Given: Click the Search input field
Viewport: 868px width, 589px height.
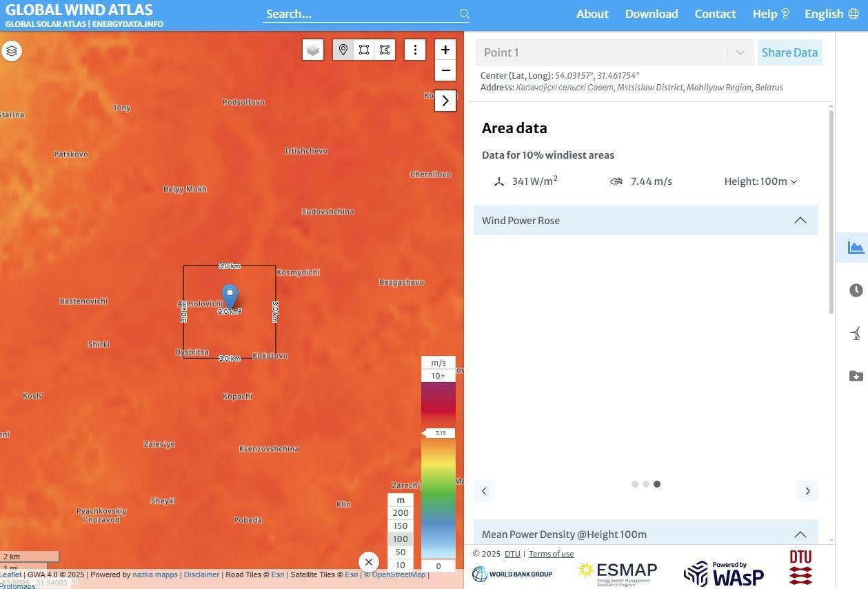Looking at the screenshot, I should (x=360, y=14).
